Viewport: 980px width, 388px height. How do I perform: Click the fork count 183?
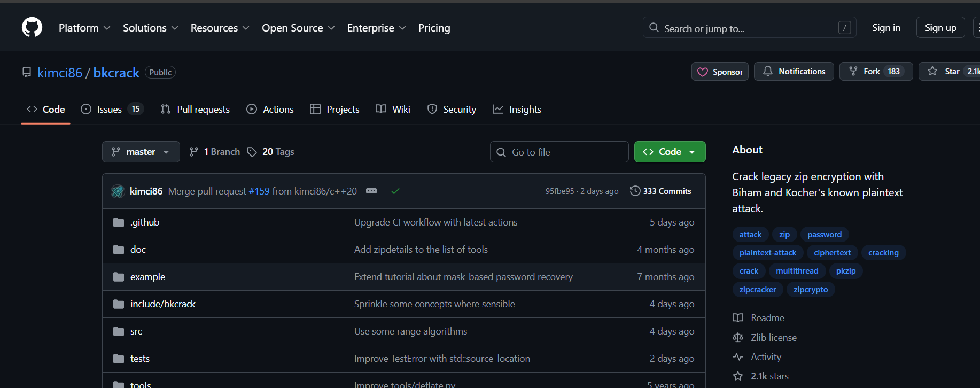pyautogui.click(x=894, y=71)
